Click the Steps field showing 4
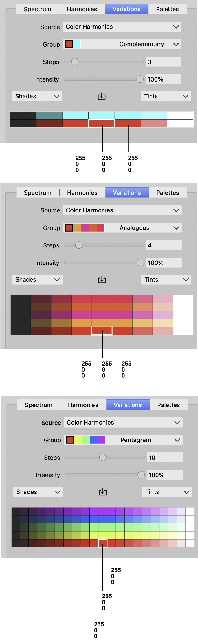 coord(164,245)
